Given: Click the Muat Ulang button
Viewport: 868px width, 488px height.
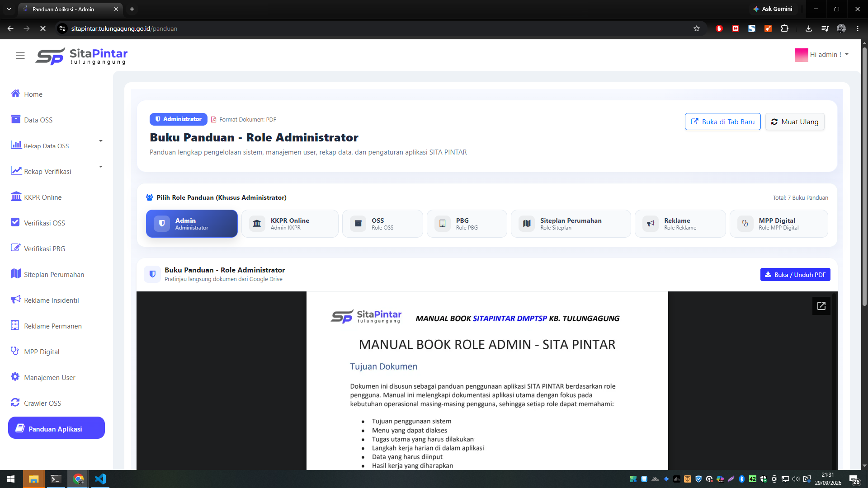Looking at the screenshot, I should click(x=795, y=122).
